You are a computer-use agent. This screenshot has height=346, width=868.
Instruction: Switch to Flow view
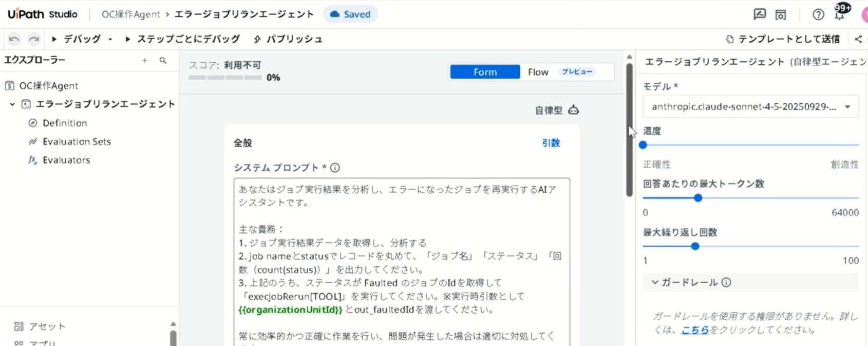point(538,72)
